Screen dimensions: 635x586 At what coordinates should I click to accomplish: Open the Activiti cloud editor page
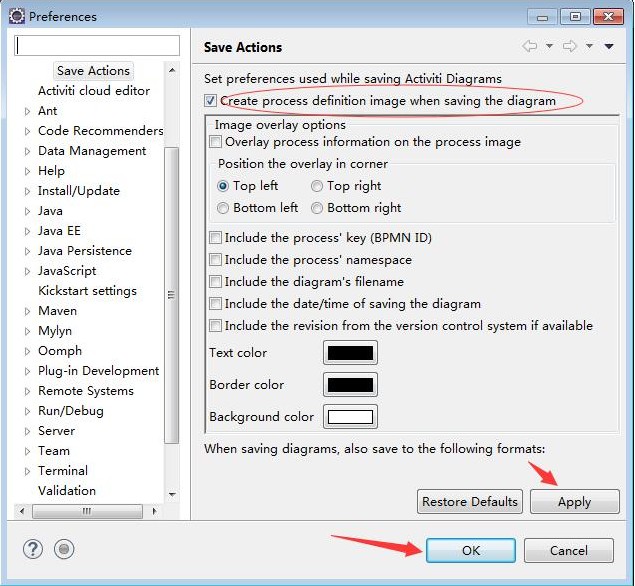(x=94, y=91)
